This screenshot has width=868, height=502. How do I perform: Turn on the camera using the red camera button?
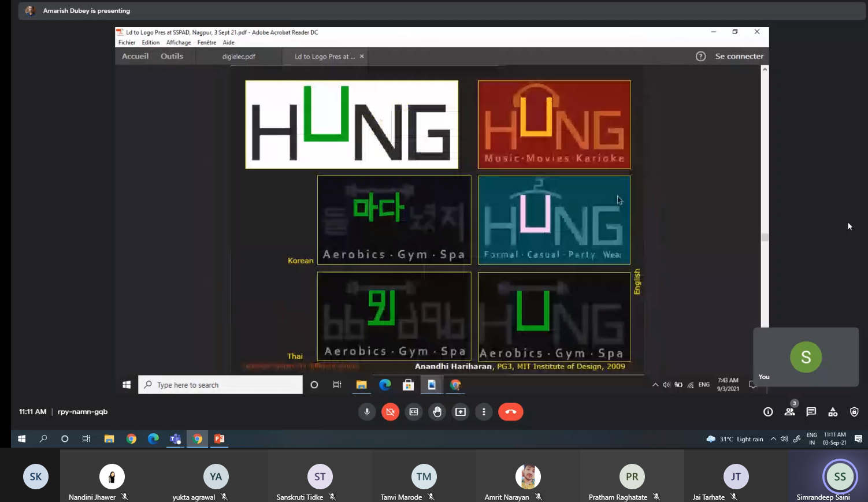(x=390, y=412)
